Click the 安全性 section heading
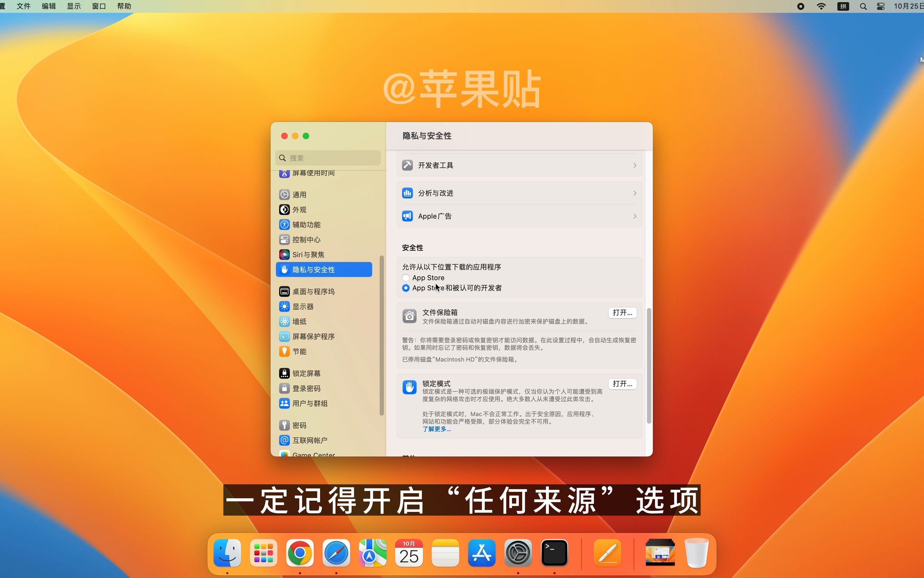The width and height of the screenshot is (924, 578). (413, 248)
